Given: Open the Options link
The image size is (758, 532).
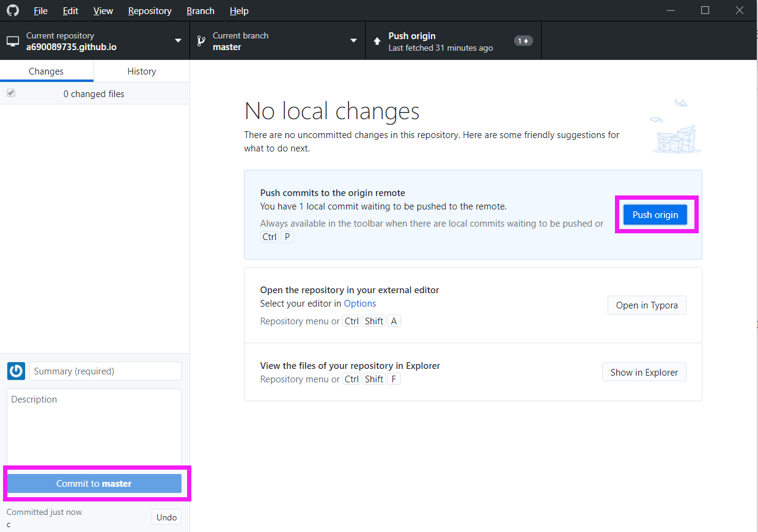Looking at the screenshot, I should click(x=360, y=304).
